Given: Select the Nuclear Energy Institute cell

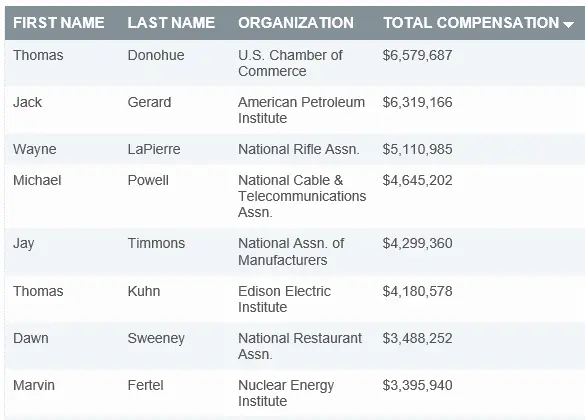Looking at the screenshot, I should [286, 393].
